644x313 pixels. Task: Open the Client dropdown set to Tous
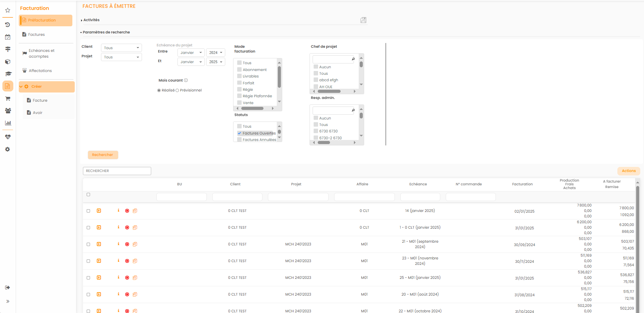tap(121, 48)
